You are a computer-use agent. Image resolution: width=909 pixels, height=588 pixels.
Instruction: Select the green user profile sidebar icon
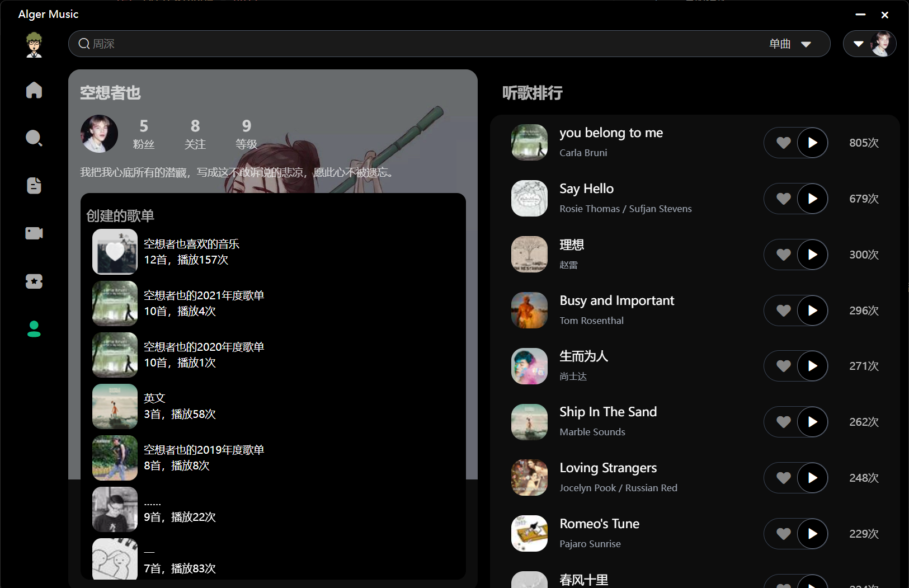[x=34, y=330]
